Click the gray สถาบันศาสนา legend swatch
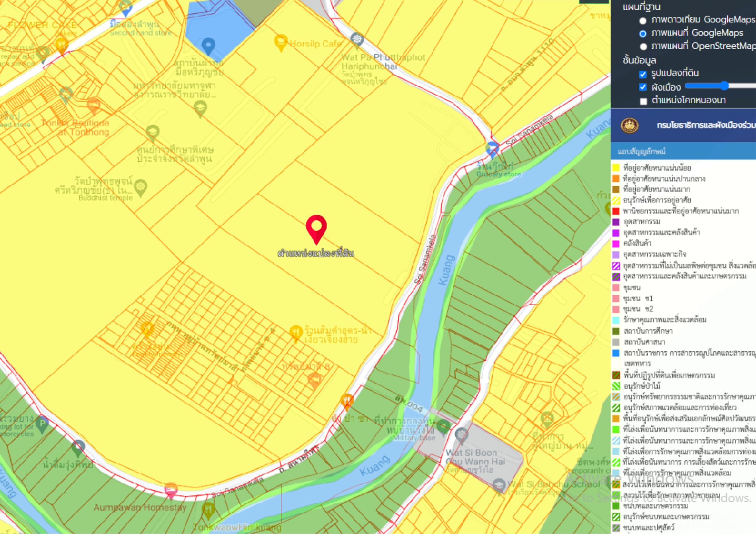The image size is (756, 534). [x=616, y=342]
